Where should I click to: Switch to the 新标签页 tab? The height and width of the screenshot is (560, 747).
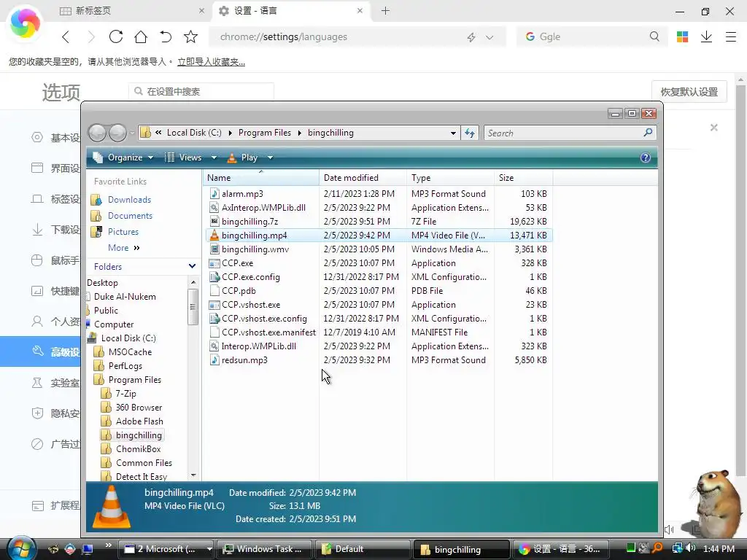(133, 10)
